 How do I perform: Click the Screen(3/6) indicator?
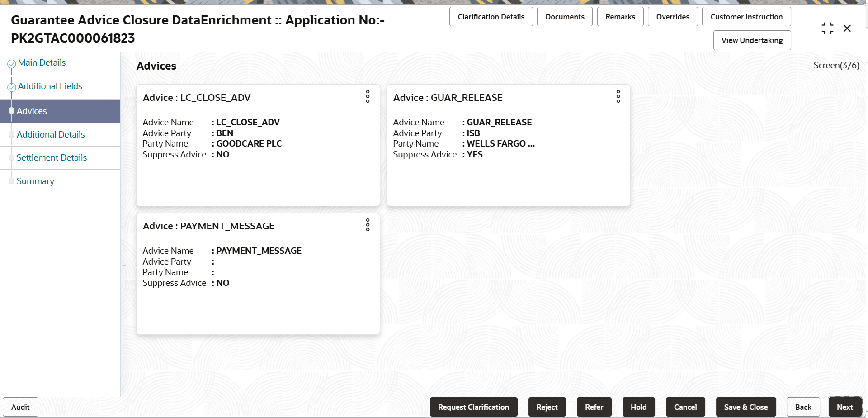pyautogui.click(x=836, y=66)
